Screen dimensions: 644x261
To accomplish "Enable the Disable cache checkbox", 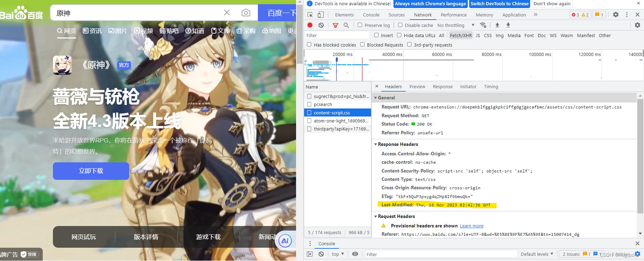I will 400,25.
